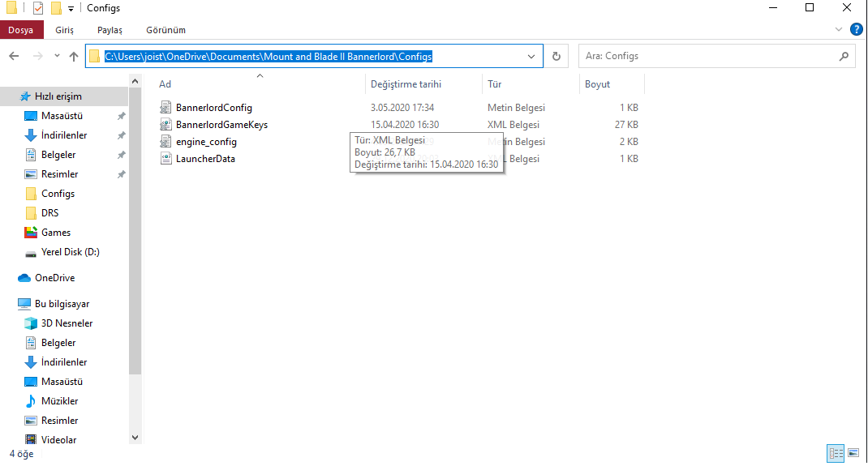Open the Giriş ribbon tab
868x466 pixels.
click(64, 30)
